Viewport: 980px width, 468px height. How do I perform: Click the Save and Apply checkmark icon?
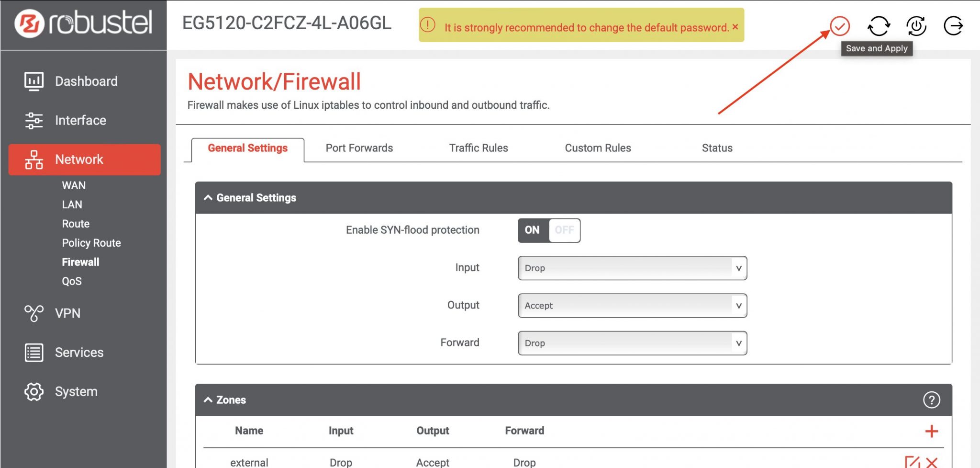coord(840,26)
